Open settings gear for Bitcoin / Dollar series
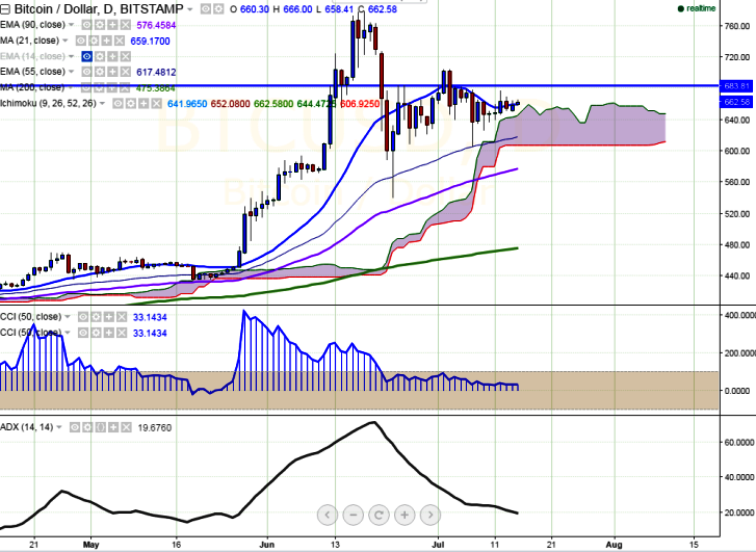The height and width of the screenshot is (552, 756). coord(218,9)
